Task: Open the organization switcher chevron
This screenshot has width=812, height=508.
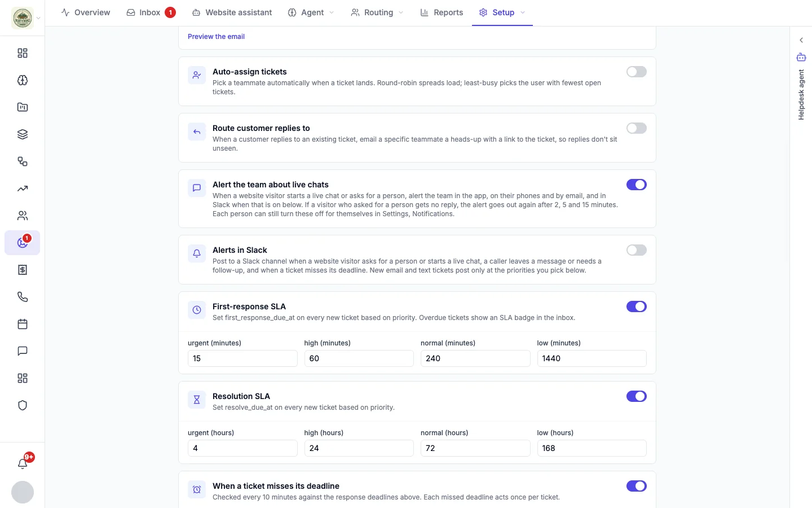Action: [x=38, y=18]
